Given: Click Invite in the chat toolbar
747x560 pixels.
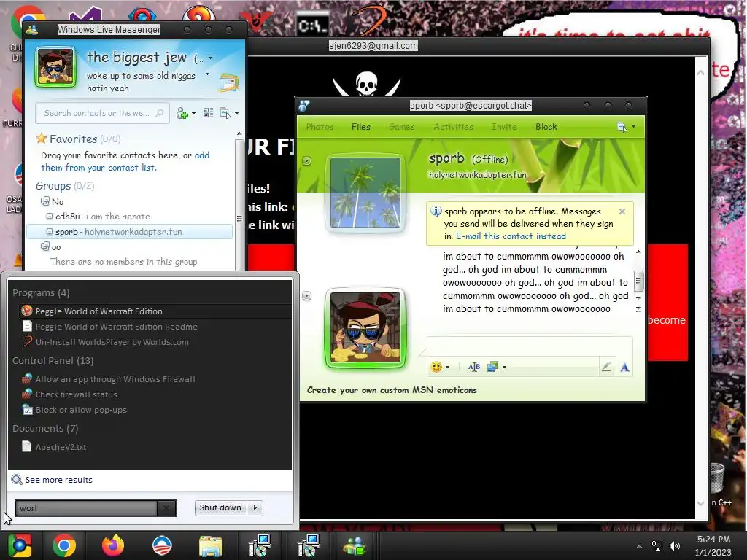Looking at the screenshot, I should point(504,127).
